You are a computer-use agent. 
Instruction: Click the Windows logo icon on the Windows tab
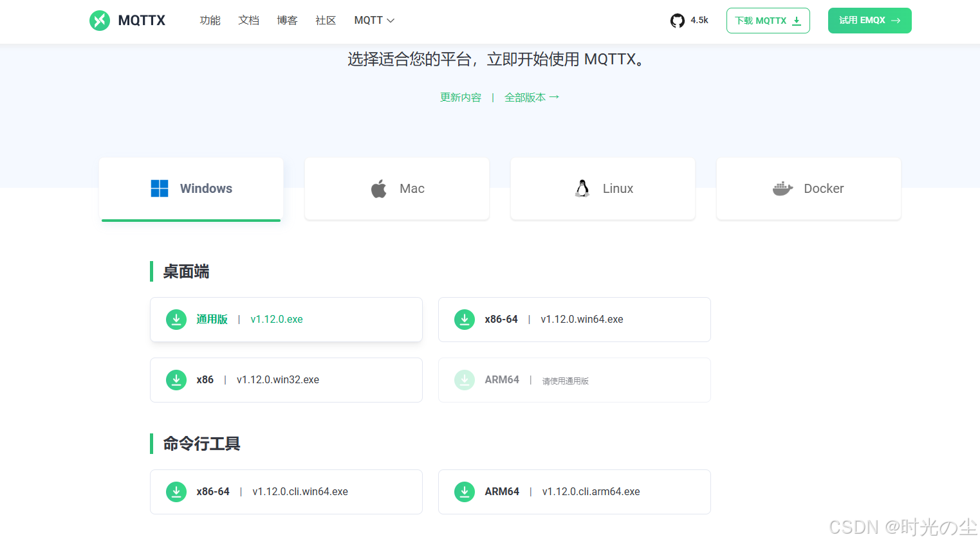(158, 188)
